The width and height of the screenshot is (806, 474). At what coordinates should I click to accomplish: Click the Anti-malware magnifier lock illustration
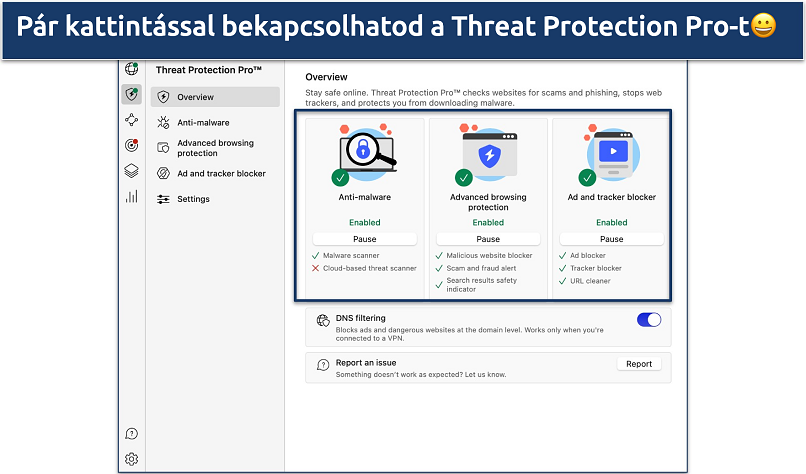pos(364,154)
